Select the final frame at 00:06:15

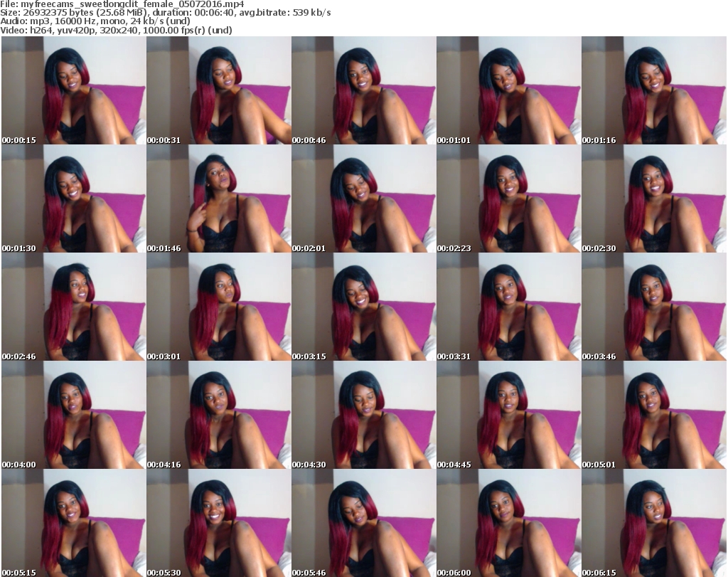(x=654, y=523)
